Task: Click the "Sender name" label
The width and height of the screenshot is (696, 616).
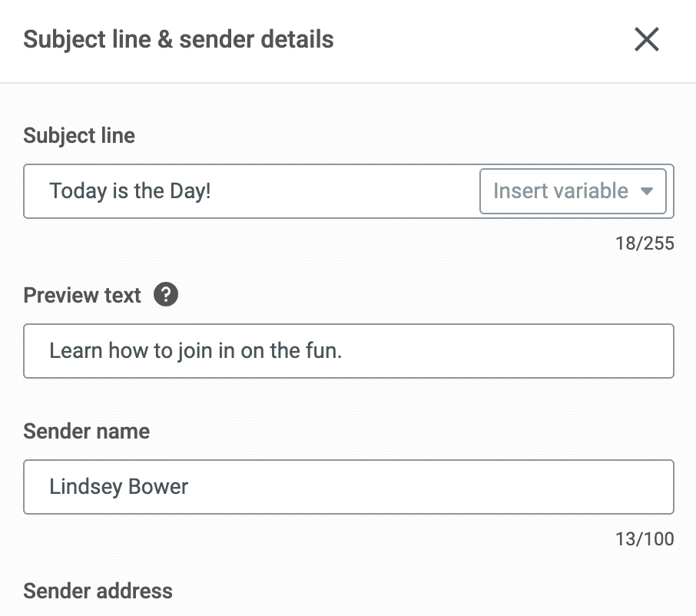Action: (x=86, y=431)
